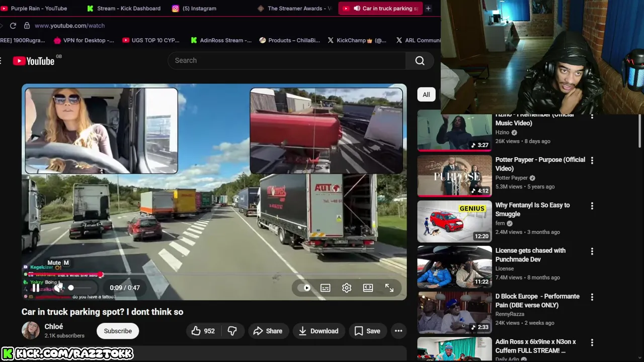Open AdinRoss Stream bookmark
The image size is (644, 362).
[x=221, y=40]
